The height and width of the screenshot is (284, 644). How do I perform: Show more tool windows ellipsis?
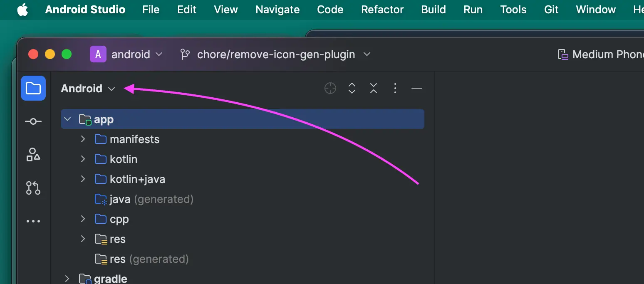tap(33, 221)
